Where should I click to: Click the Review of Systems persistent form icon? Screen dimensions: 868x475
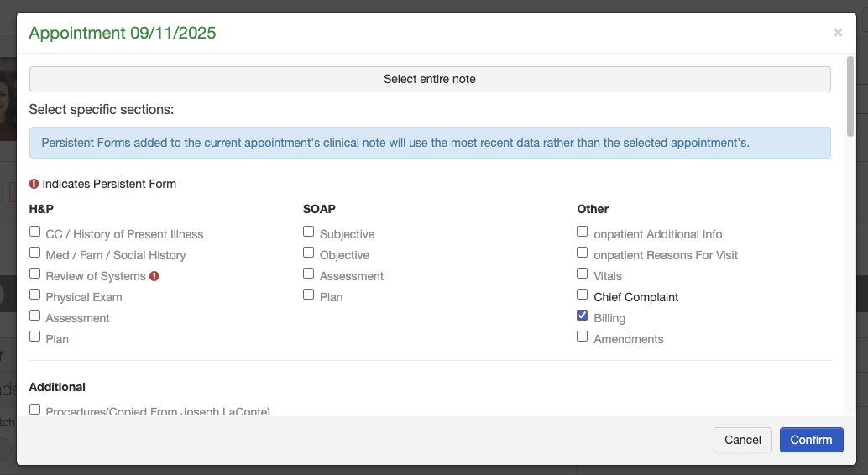(x=154, y=276)
